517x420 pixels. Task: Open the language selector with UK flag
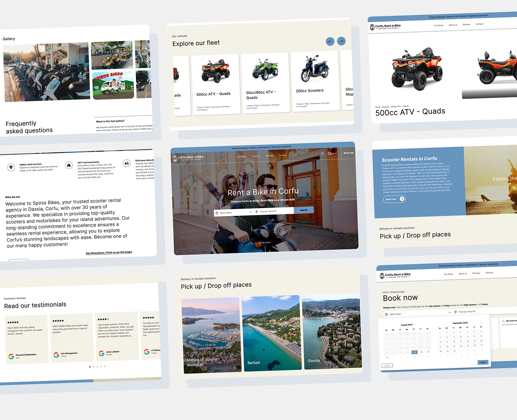click(x=332, y=153)
